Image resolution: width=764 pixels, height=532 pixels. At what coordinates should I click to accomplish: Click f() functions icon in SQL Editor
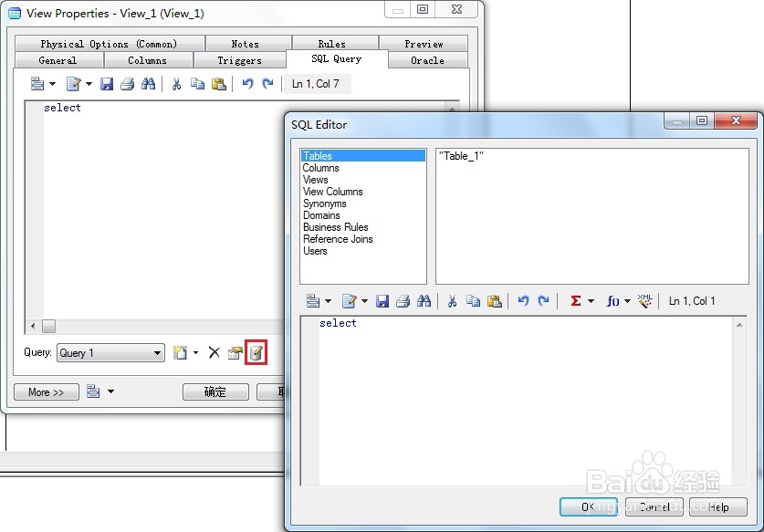tap(613, 301)
